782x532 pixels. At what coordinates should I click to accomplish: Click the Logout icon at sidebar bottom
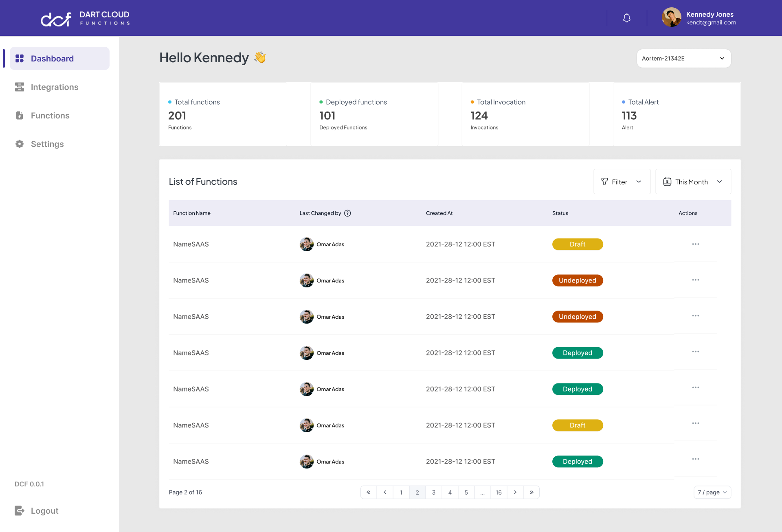point(20,510)
